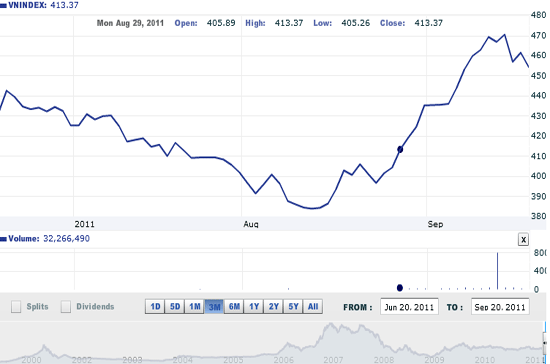Screen dimensions: 550x364
Task: Click the Low value 405.26
Action: pyautogui.click(x=355, y=23)
